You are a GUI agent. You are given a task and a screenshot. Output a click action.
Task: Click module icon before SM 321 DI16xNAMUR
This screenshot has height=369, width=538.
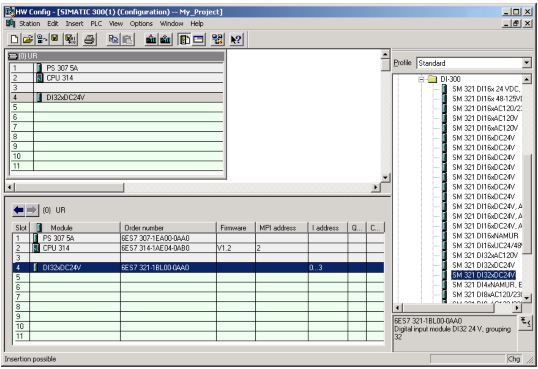point(445,236)
